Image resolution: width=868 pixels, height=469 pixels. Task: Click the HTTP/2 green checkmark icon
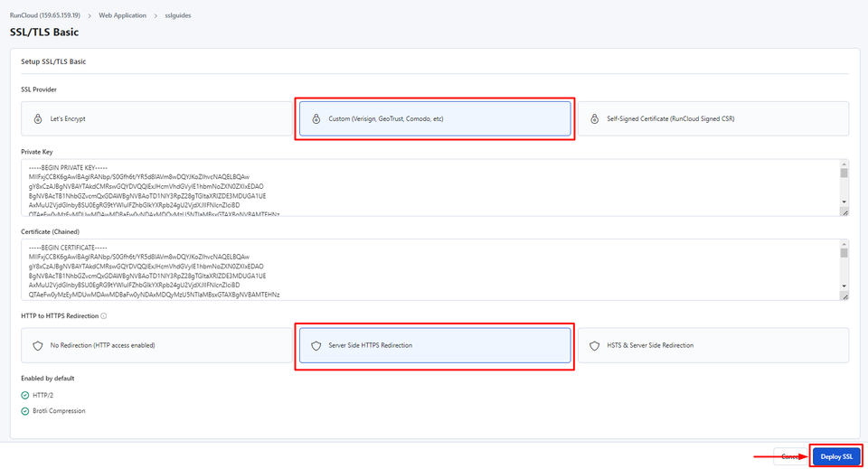(x=25, y=394)
